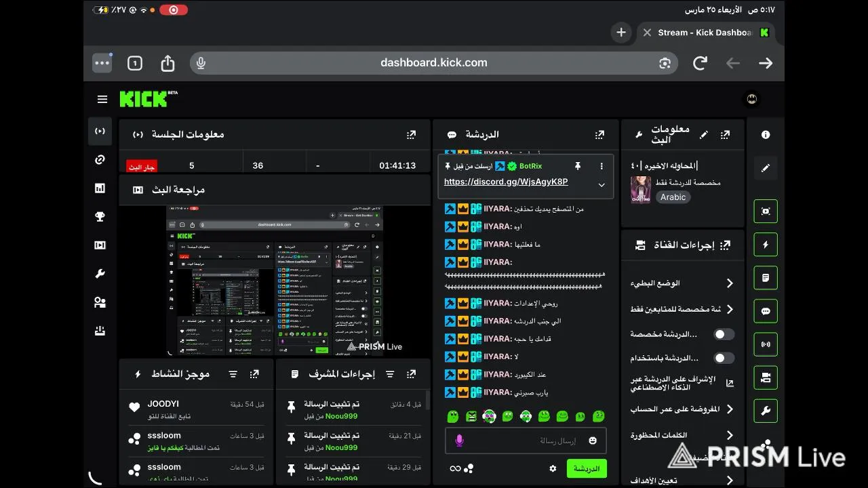Click the dashboard.kick.com address bar

(x=434, y=63)
